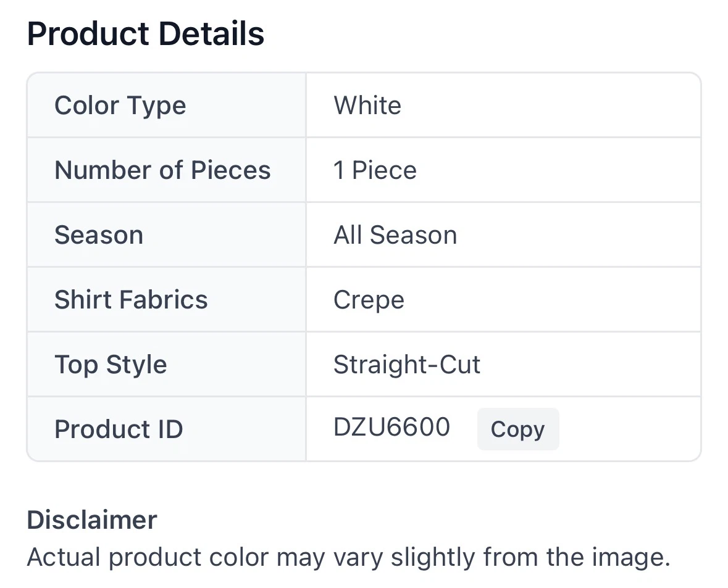Click the word Pieces in label
The width and height of the screenshot is (728, 588).
(x=231, y=170)
